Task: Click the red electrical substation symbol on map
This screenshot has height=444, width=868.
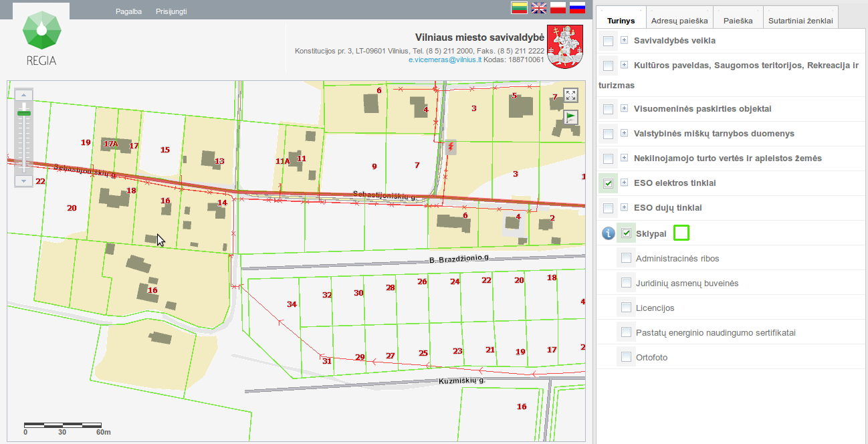Action: coord(451,146)
